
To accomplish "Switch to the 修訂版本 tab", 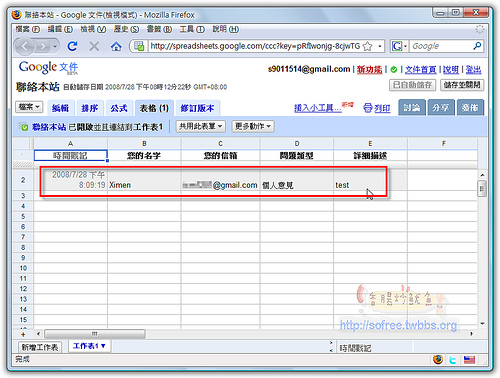I will coord(197,108).
